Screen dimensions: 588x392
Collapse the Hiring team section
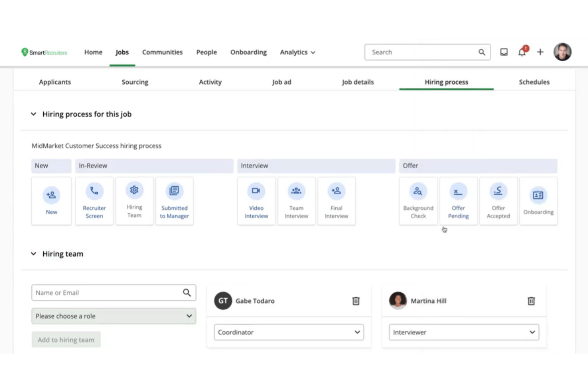pos(33,254)
